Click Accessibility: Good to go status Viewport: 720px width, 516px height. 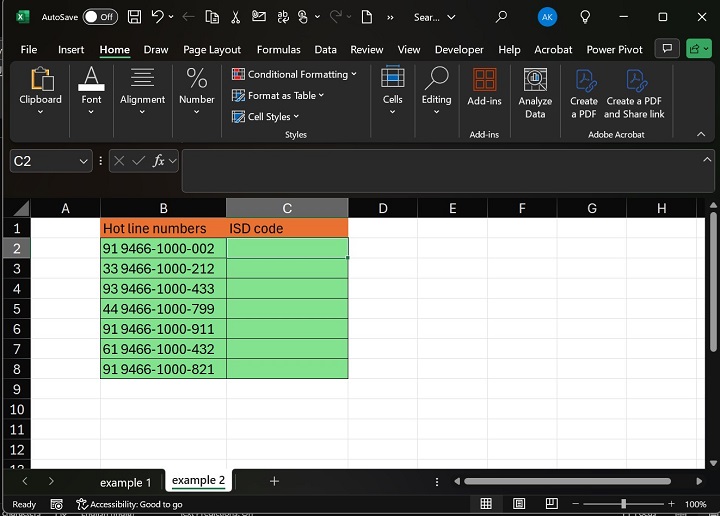coord(128,504)
